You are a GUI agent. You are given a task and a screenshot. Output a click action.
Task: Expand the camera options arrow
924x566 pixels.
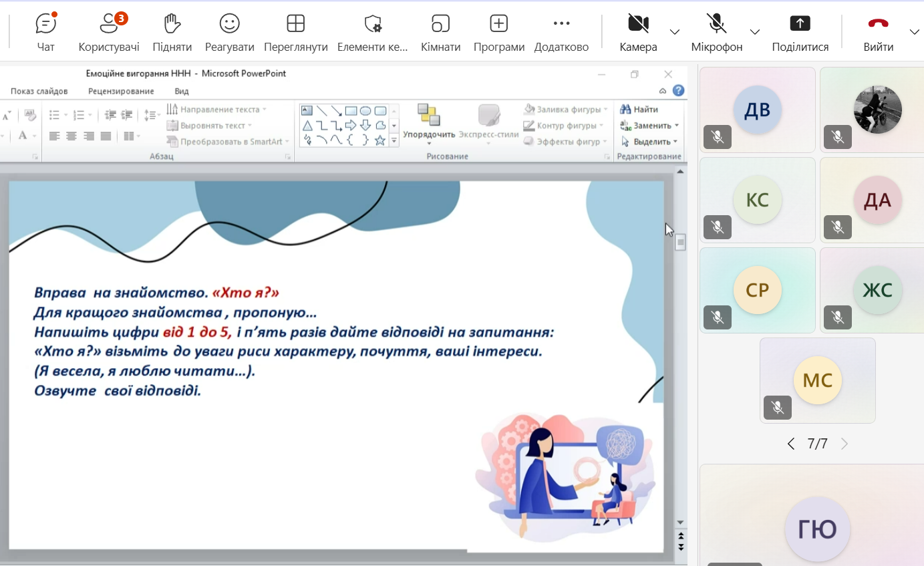pos(675,32)
